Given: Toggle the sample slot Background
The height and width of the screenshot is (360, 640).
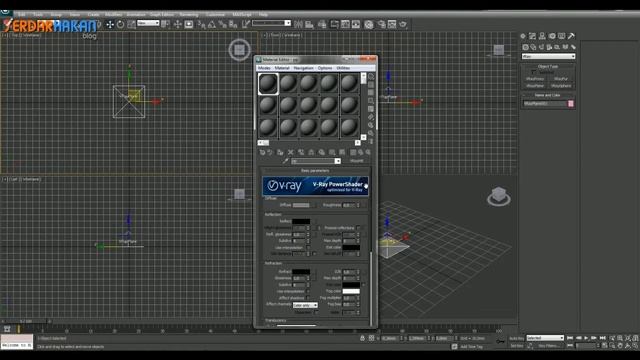Looking at the screenshot, I should tap(371, 93).
